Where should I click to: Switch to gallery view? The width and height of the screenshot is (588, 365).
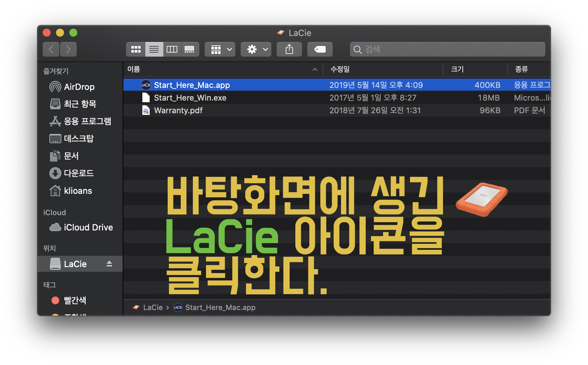click(190, 49)
